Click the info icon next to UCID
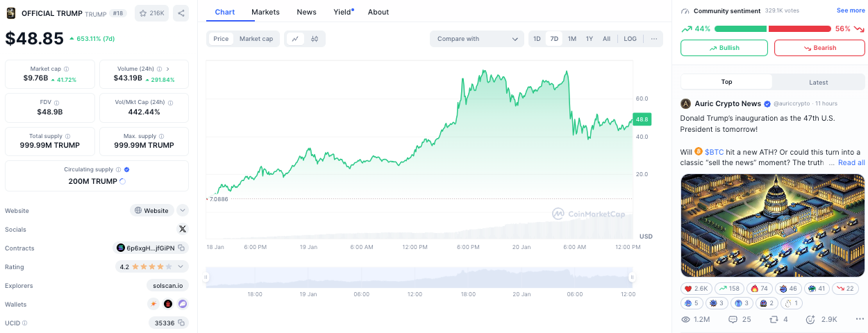This screenshot has height=333, width=868. click(25, 323)
